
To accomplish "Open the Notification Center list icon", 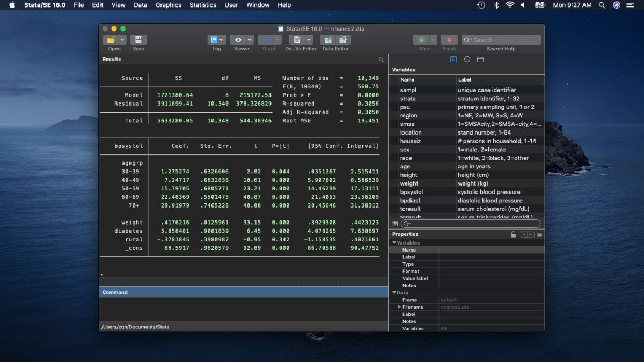I will (x=630, y=5).
